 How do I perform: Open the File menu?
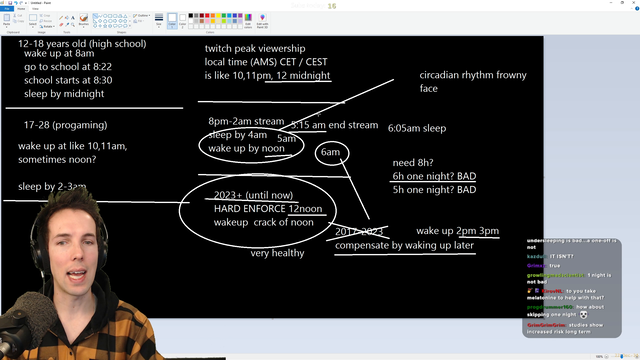pos(7,9)
